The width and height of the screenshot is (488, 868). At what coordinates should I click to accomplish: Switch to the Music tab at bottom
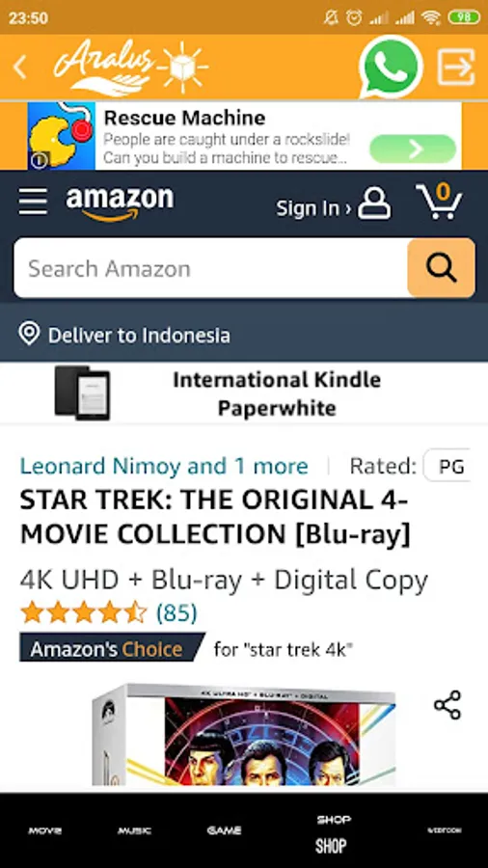click(x=134, y=830)
